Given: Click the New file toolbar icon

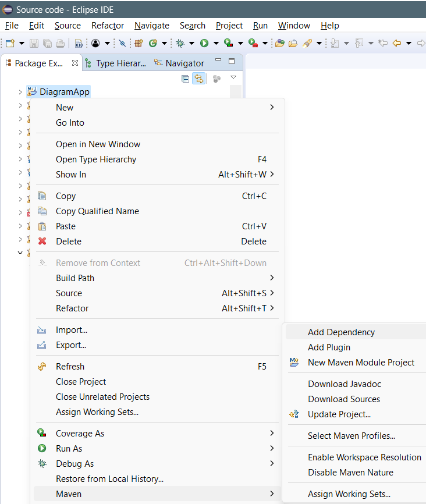Looking at the screenshot, I should [x=10, y=43].
